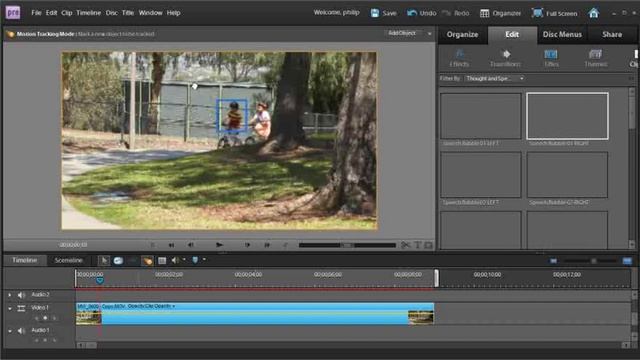Click the blue timeline playhead marker
The height and width of the screenshot is (360, 640).
[x=100, y=280]
